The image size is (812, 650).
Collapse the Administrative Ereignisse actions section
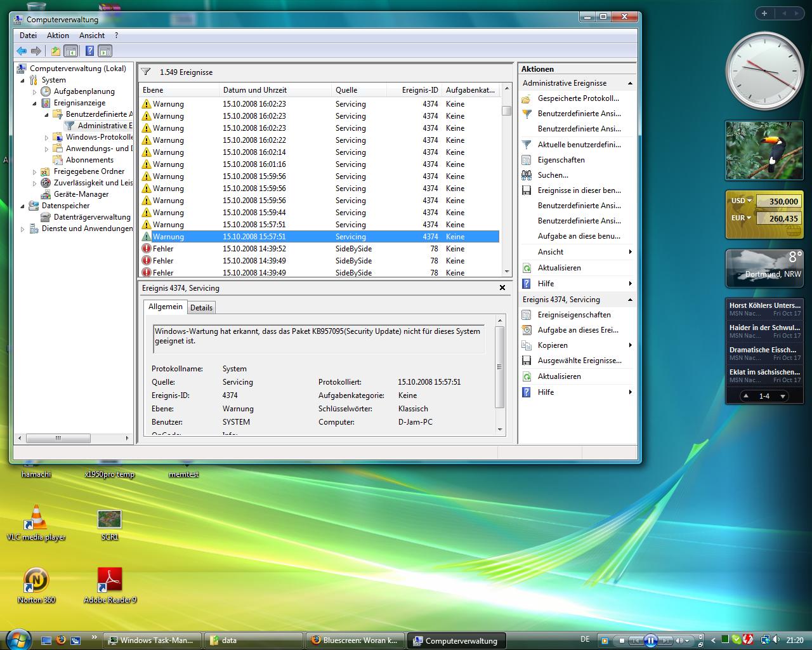pos(630,83)
